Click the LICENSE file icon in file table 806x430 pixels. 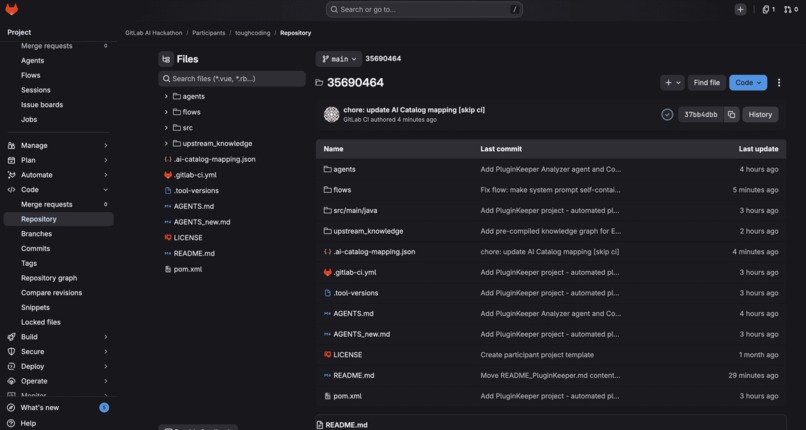tap(327, 354)
